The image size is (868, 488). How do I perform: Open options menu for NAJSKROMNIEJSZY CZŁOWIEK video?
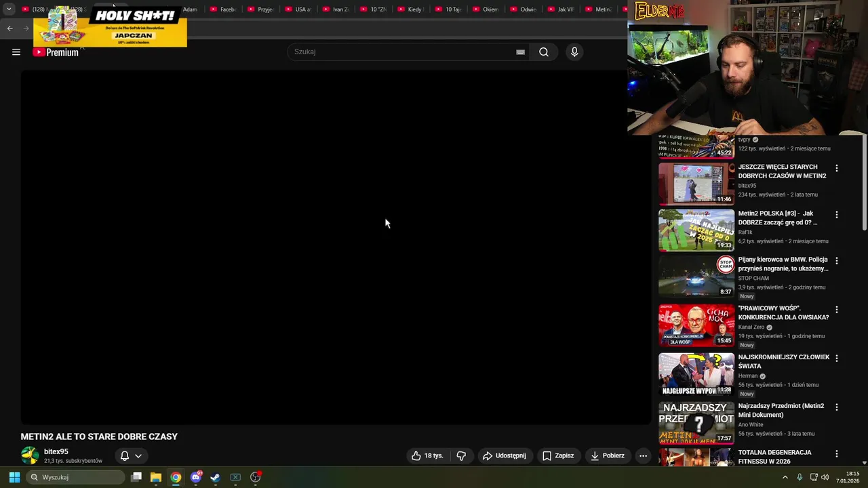click(x=836, y=359)
